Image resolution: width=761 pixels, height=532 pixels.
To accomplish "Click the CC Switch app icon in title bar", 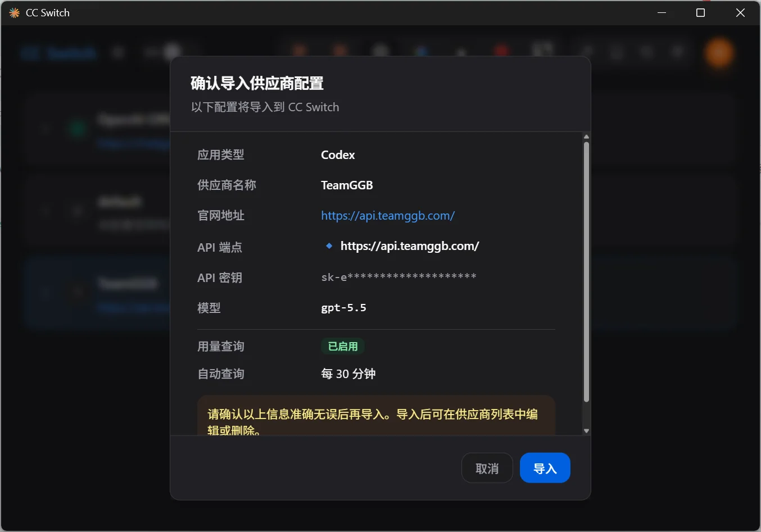I will pos(14,12).
